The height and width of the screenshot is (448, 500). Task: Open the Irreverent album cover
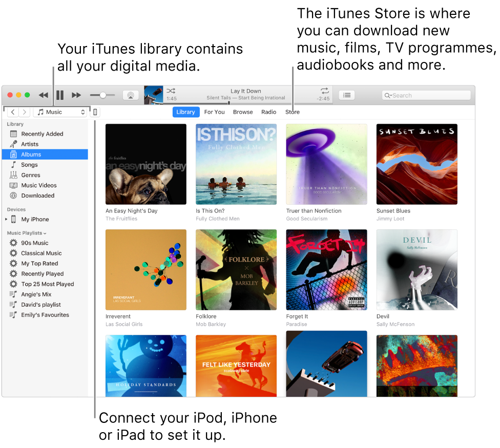145,269
